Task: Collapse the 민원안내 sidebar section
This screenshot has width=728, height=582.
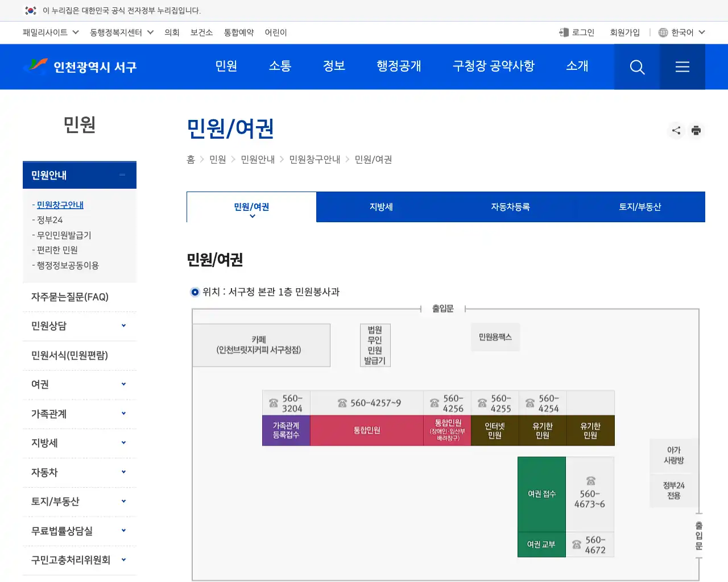Action: coord(122,175)
